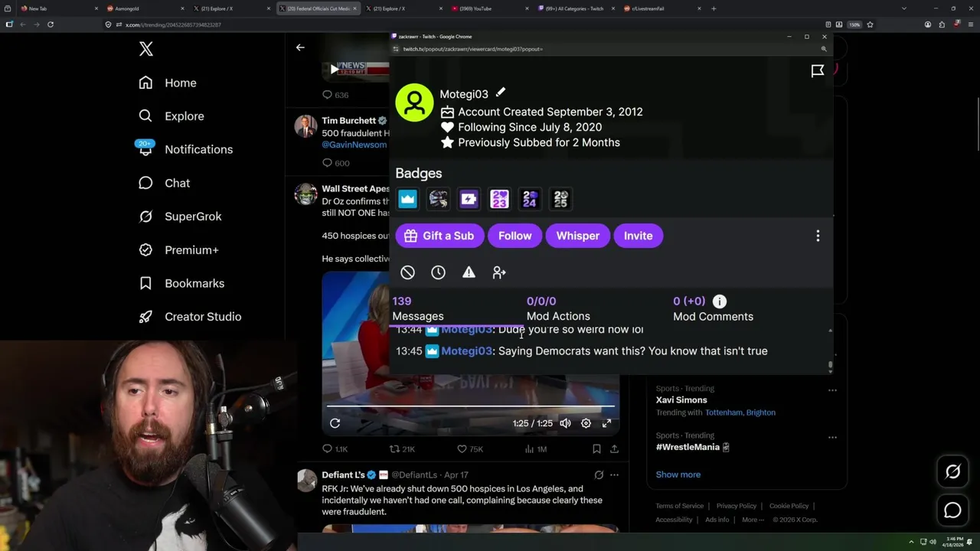Open Creator Studio in X sidebar
This screenshot has height=551, width=980.
click(190, 317)
